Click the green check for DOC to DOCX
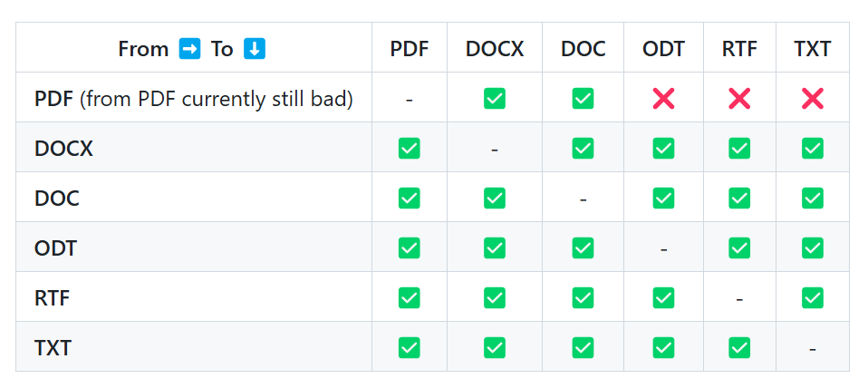The image size is (868, 388). tap(494, 198)
